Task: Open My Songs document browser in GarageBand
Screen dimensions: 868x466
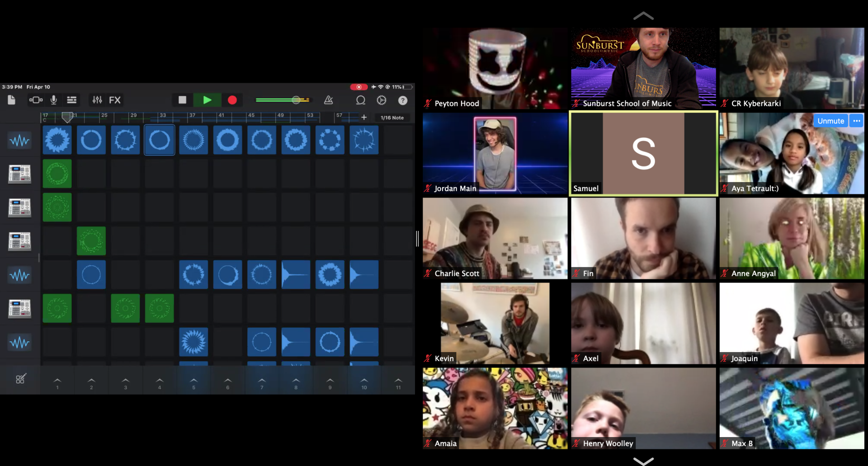Action: pos(12,100)
